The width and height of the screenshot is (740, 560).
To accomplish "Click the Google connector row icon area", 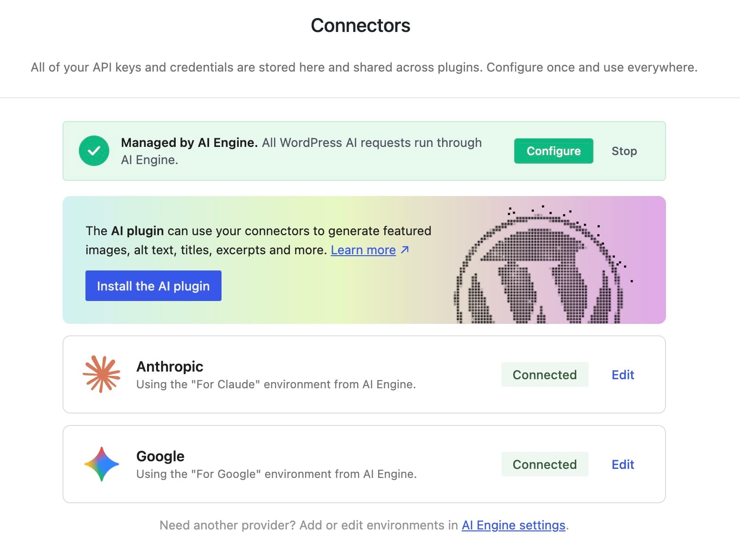I will point(102,464).
